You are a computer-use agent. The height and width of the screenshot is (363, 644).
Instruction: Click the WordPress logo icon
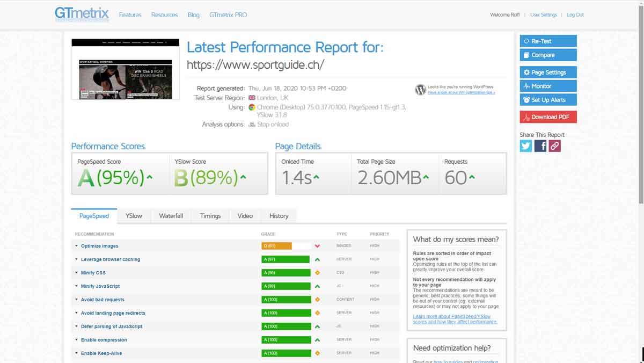click(420, 90)
